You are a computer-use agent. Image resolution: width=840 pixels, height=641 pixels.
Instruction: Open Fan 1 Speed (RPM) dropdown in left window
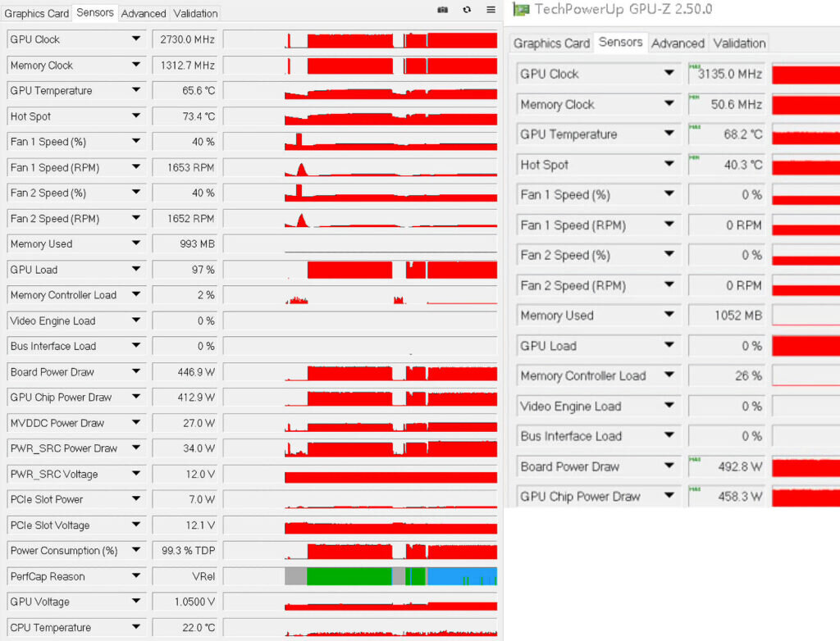point(136,166)
